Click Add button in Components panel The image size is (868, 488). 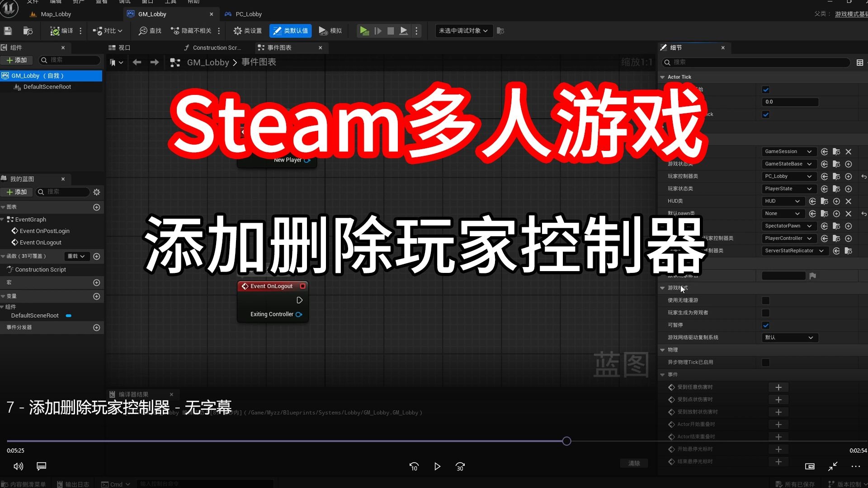[17, 60]
